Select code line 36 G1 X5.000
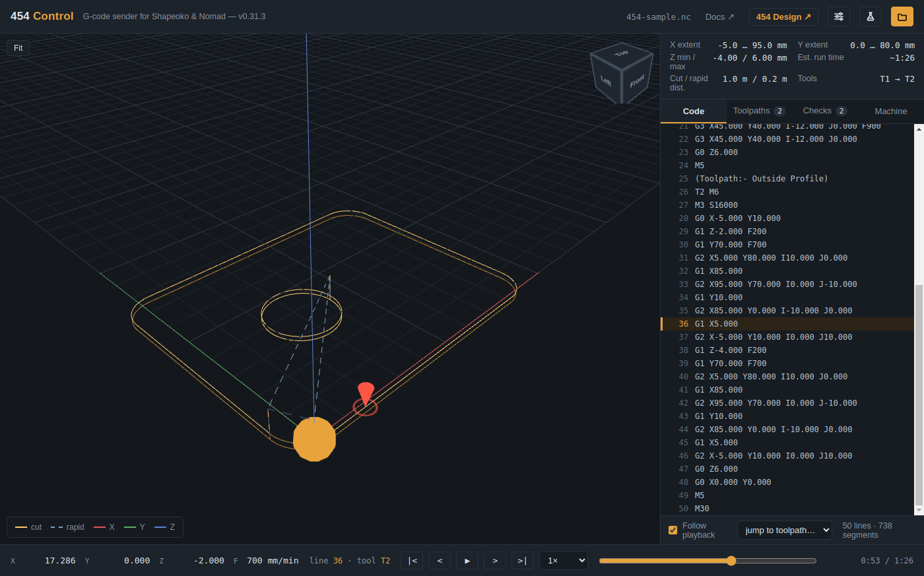Screen dimensions: 924x576 click(787, 324)
